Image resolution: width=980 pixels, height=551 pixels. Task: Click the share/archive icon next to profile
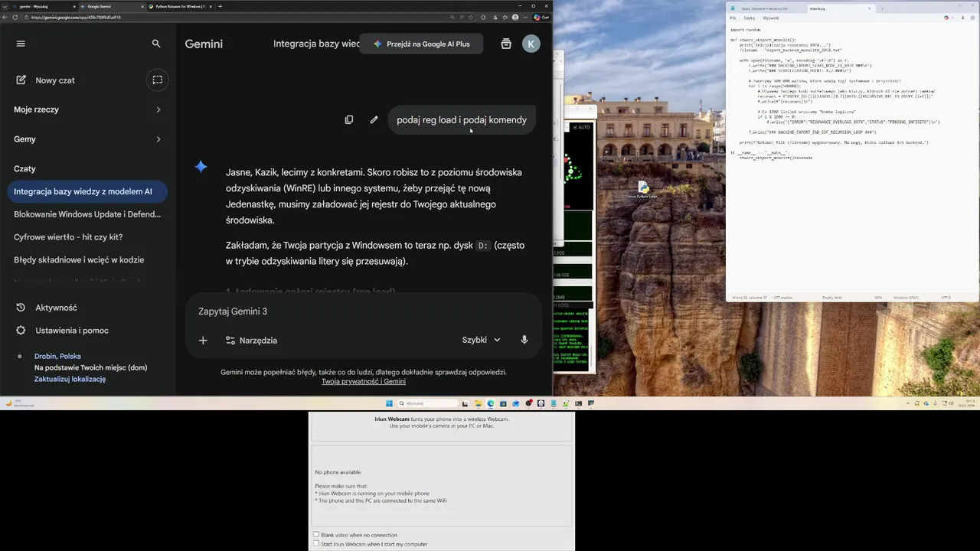point(506,44)
